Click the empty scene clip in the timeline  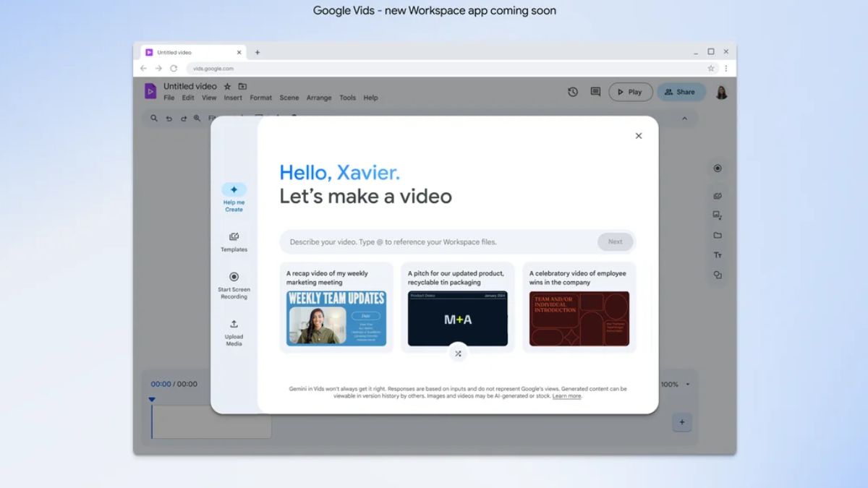tap(212, 421)
